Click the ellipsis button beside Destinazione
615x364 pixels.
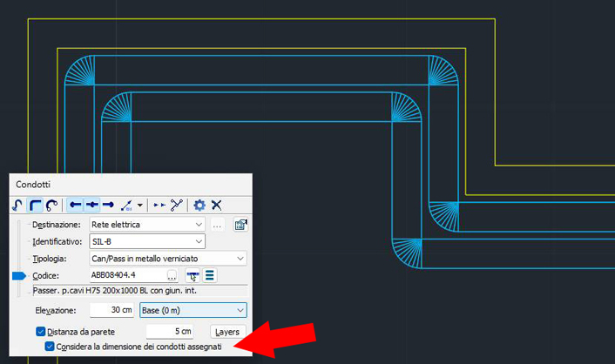[217, 225]
